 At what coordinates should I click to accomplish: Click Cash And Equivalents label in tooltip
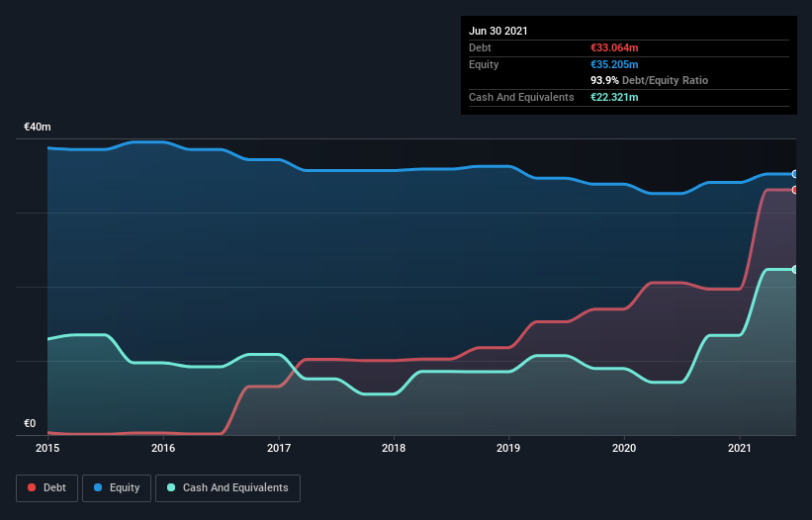click(521, 97)
